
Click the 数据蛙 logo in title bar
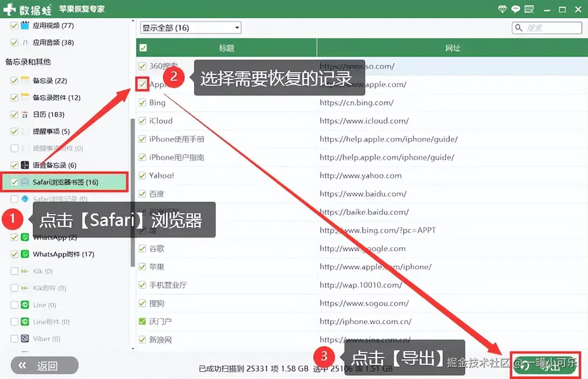point(28,9)
